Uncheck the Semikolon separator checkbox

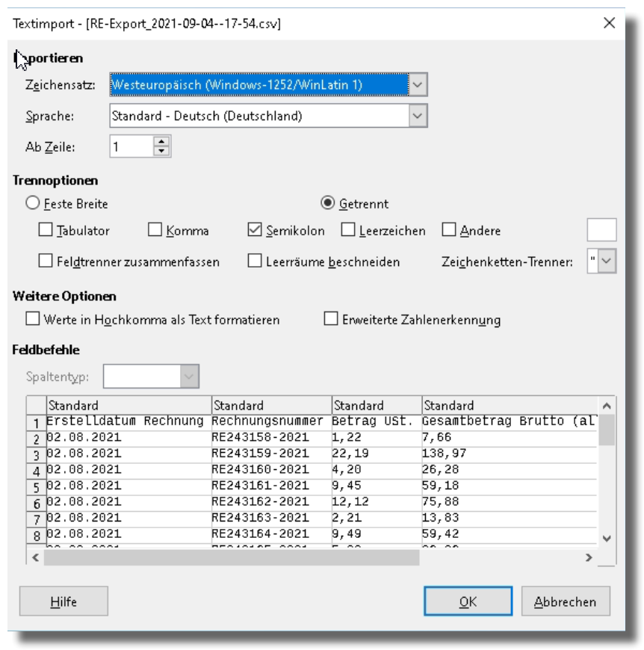point(254,230)
